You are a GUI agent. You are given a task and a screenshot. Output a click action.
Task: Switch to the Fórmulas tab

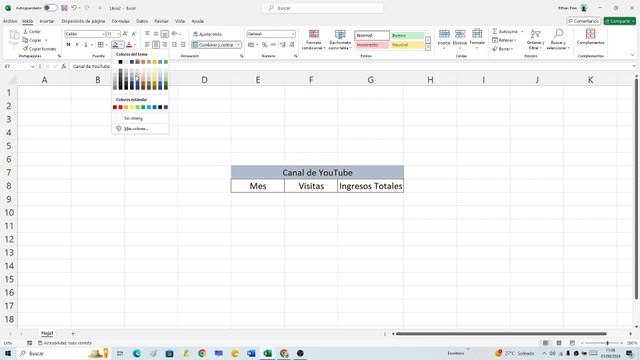[120, 21]
